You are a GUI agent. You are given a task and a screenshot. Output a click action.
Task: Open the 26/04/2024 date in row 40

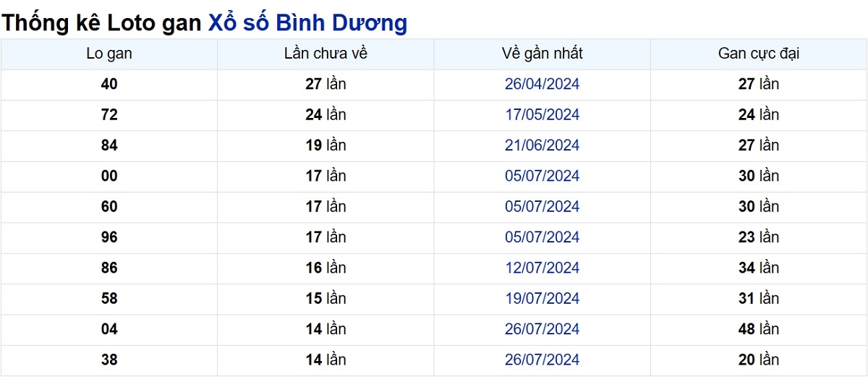pyautogui.click(x=542, y=84)
